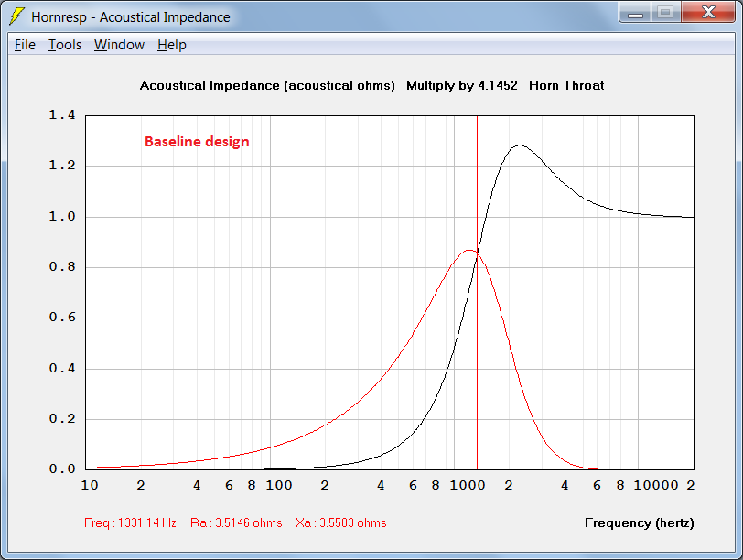Screen dimensions: 743x560
Task: Click the 'Ra : 3.5146 ohms' readout
Action: tap(236, 522)
